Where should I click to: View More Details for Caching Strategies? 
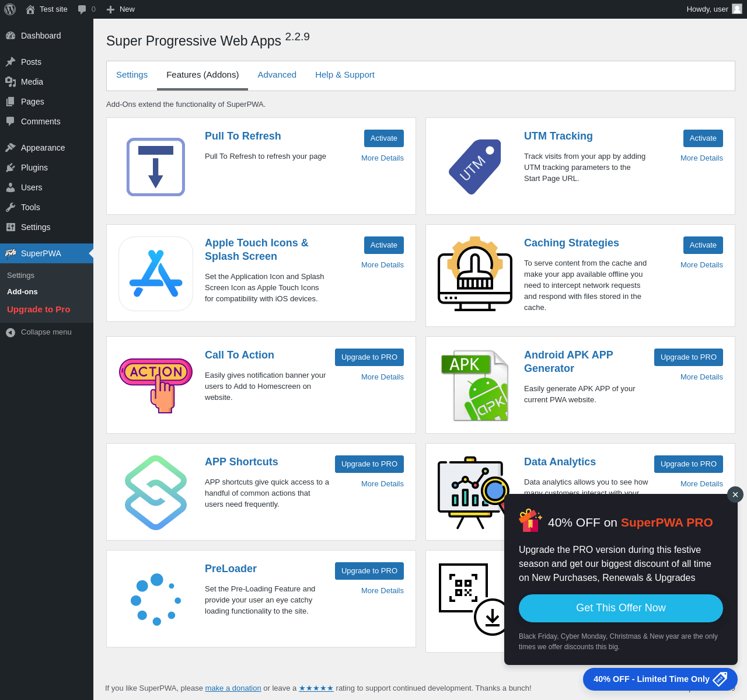[701, 265]
